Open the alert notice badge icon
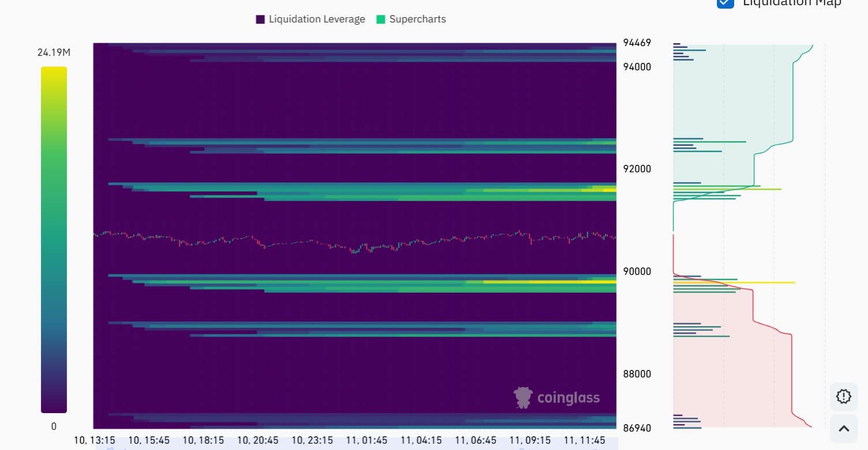Viewport: 868px width, 450px height. [843, 396]
